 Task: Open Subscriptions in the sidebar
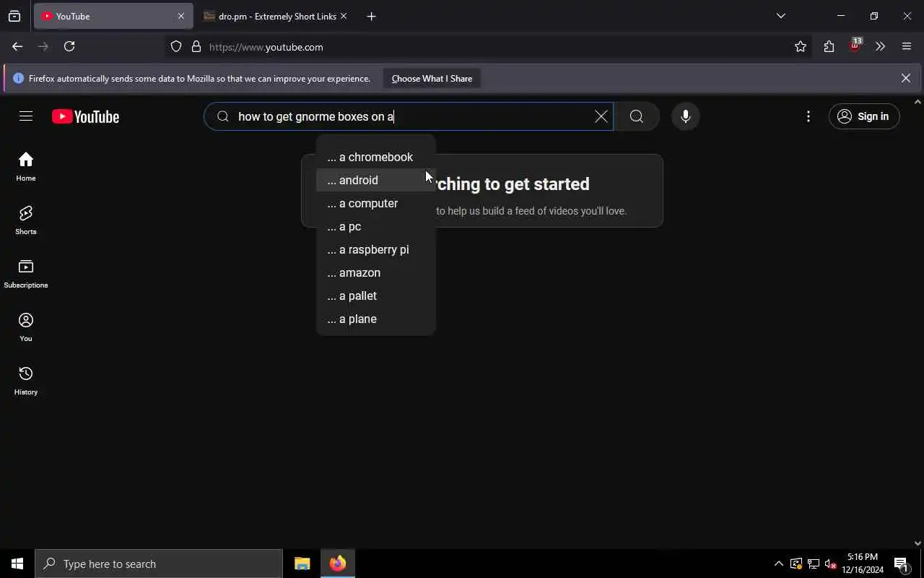26,274
